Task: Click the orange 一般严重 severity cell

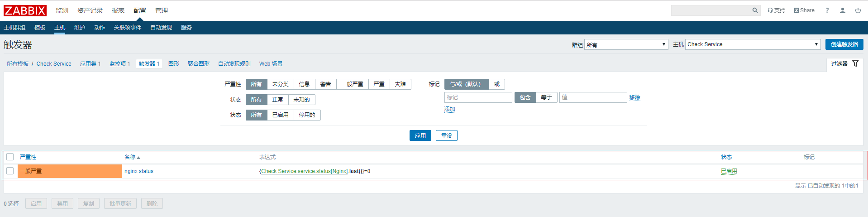Action: 70,171
